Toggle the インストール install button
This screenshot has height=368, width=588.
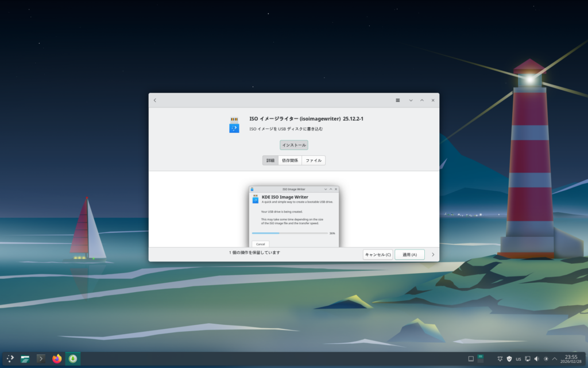tap(294, 145)
